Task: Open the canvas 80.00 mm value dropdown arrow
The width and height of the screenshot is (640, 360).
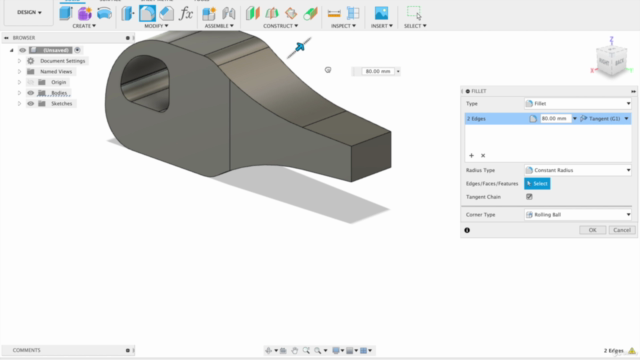Action: [x=398, y=71]
